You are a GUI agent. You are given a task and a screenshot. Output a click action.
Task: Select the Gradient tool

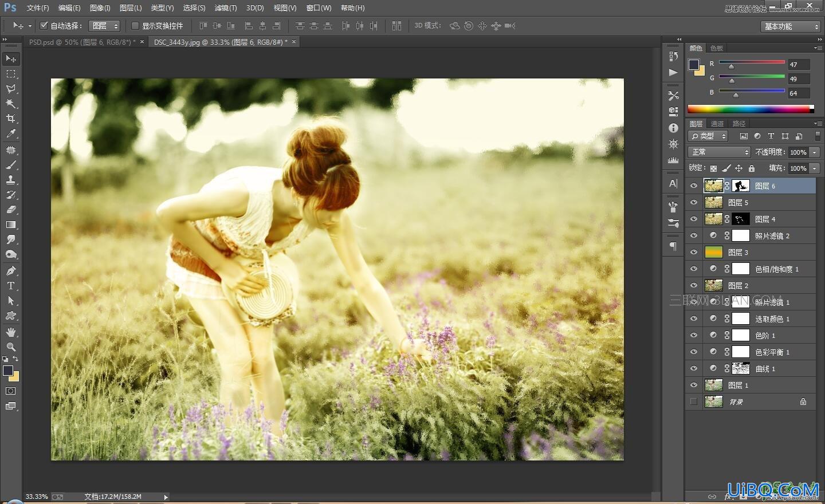11,225
